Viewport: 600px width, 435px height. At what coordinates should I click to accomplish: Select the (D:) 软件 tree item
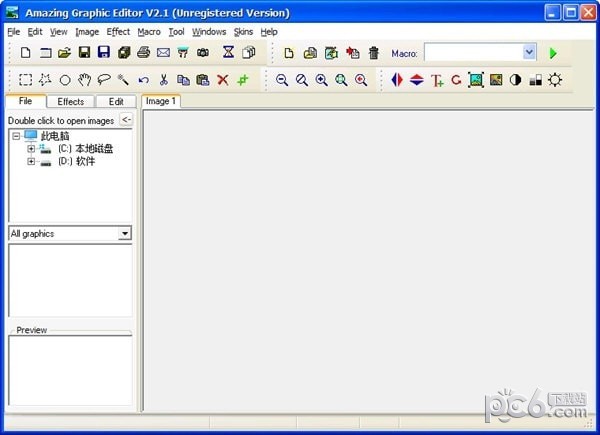click(x=77, y=161)
